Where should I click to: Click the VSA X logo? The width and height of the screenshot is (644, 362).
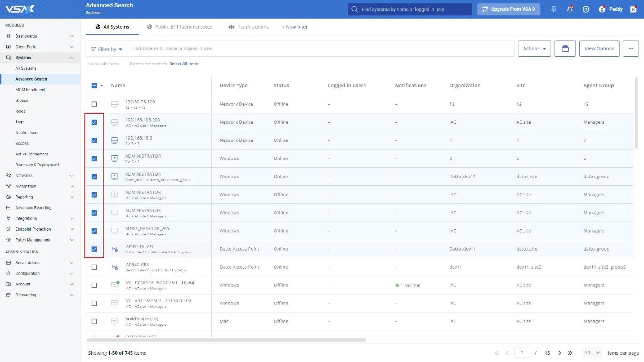(x=20, y=9)
